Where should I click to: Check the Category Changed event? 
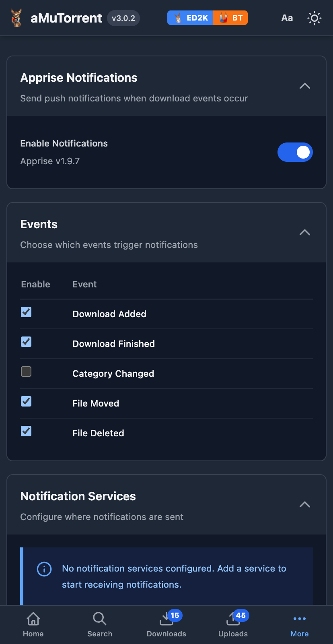pyautogui.click(x=26, y=372)
